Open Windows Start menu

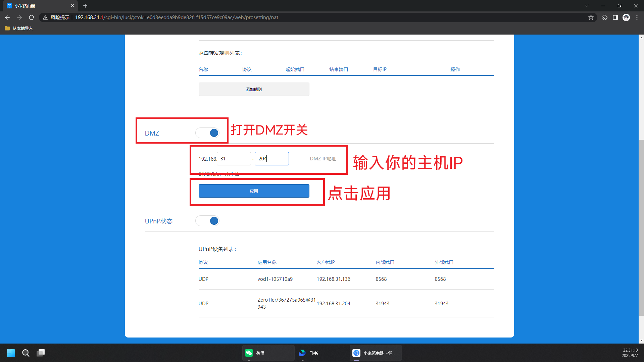(x=11, y=353)
